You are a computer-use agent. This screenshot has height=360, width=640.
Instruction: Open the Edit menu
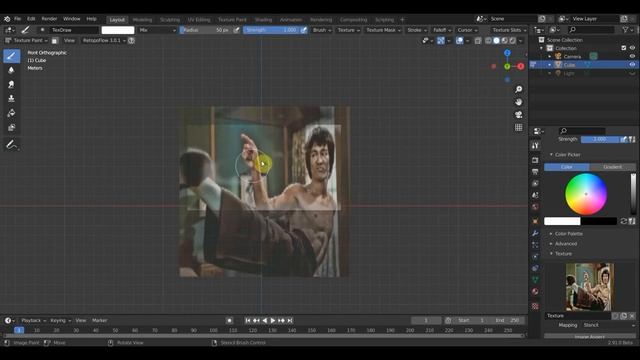click(31, 19)
